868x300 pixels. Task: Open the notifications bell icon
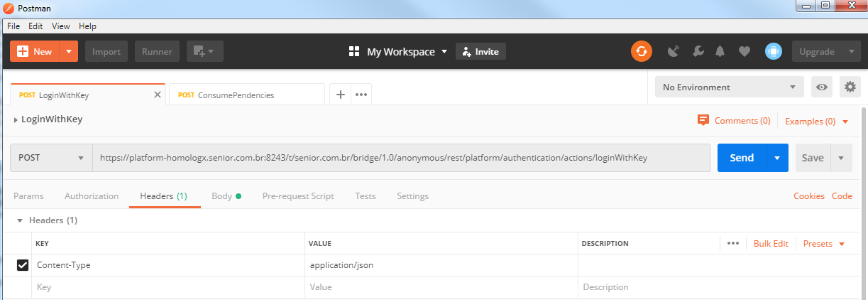tap(720, 51)
